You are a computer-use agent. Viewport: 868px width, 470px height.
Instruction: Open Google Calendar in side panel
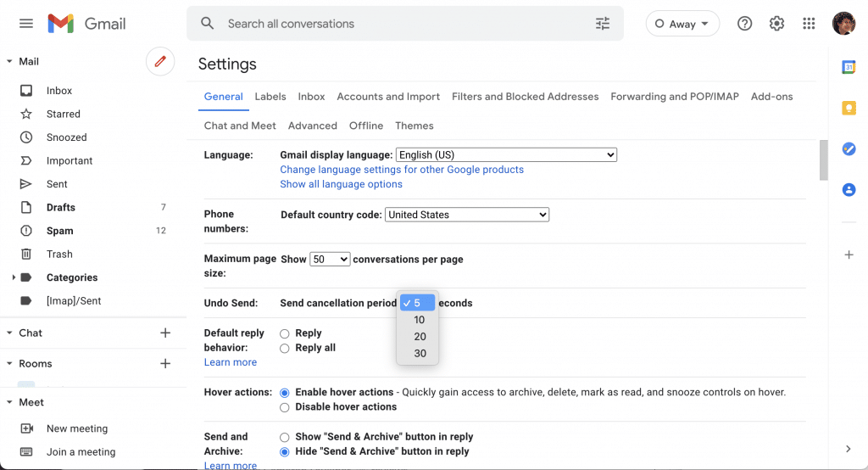tap(849, 68)
